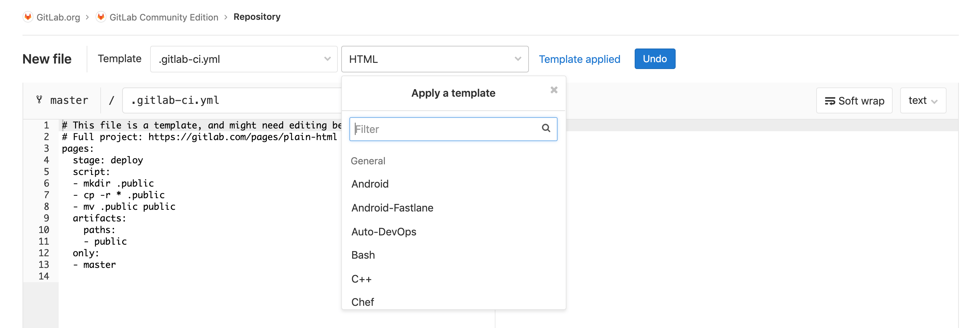Click the branch icon beside master
Viewport: 980px width, 328px height.
click(x=40, y=100)
